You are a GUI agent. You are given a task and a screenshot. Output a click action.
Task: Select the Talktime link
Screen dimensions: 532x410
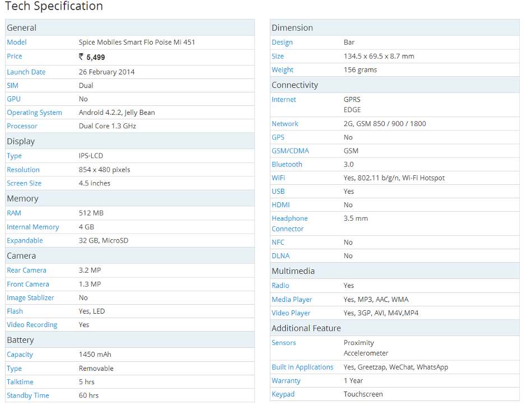tap(20, 382)
